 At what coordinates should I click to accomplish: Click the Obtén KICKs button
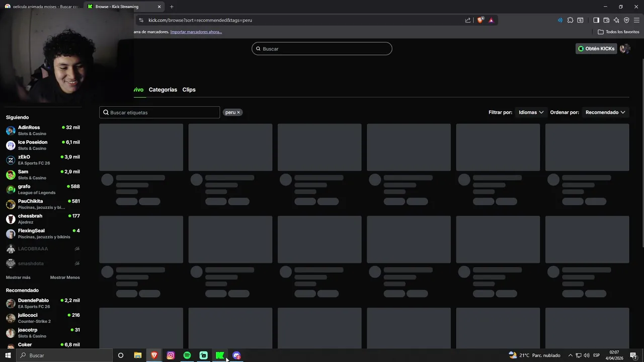pos(596,49)
